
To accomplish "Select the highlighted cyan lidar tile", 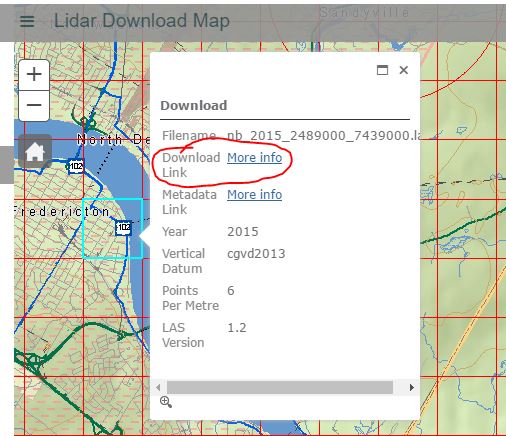I will tap(113, 228).
